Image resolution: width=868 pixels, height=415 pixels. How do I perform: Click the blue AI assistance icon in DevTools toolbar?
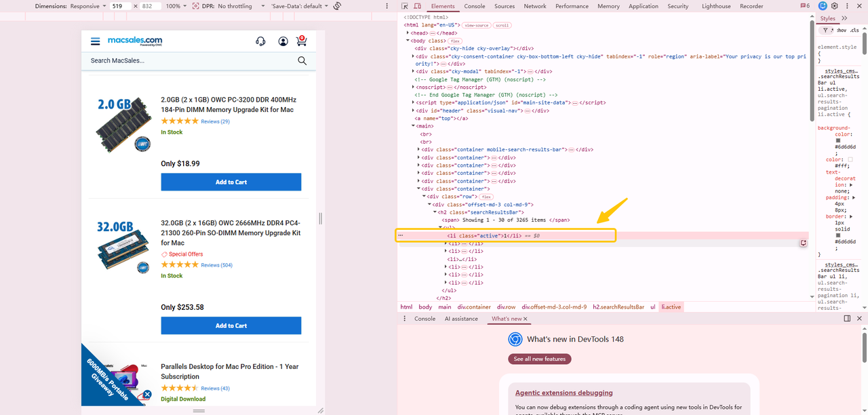click(823, 6)
